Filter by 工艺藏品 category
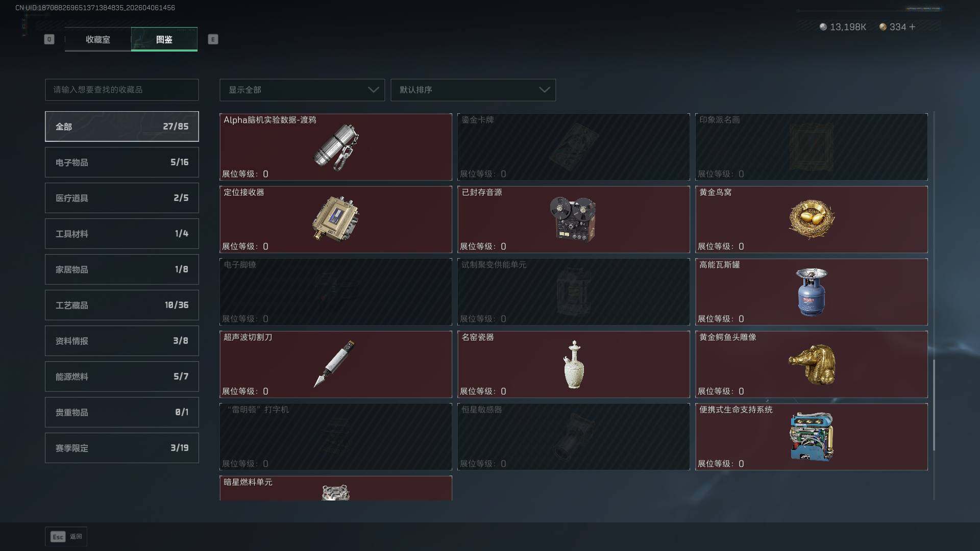The image size is (980, 551). [122, 305]
